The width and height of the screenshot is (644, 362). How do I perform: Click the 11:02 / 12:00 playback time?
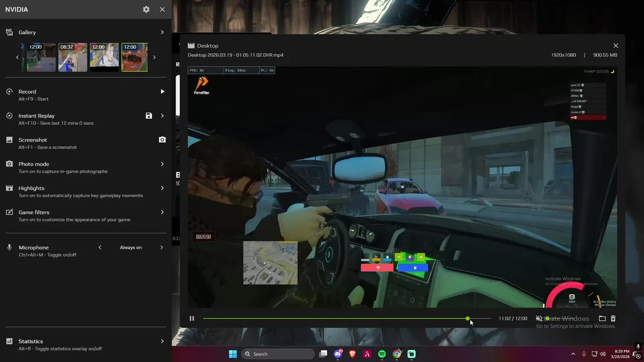click(513, 318)
